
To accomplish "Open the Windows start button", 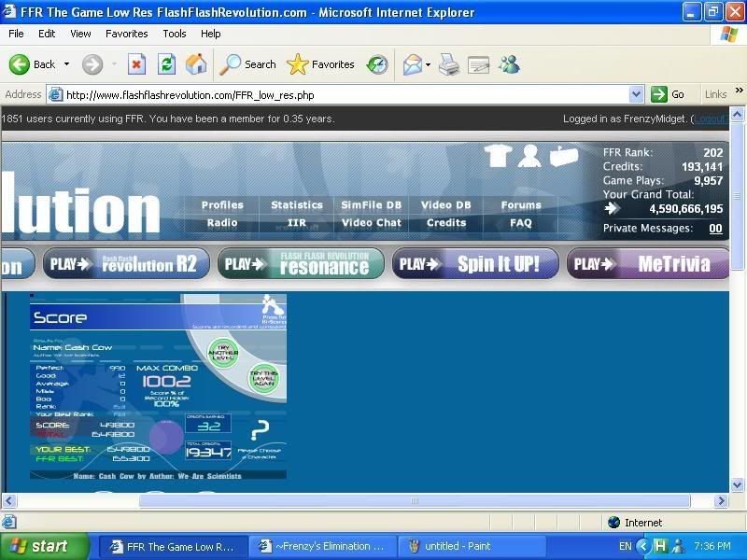I will (45, 546).
